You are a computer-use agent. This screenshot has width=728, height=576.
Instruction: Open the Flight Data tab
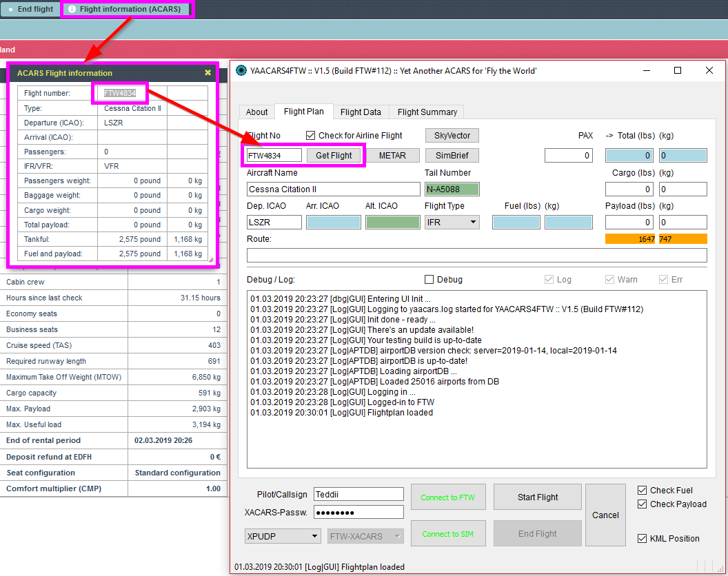coord(361,112)
